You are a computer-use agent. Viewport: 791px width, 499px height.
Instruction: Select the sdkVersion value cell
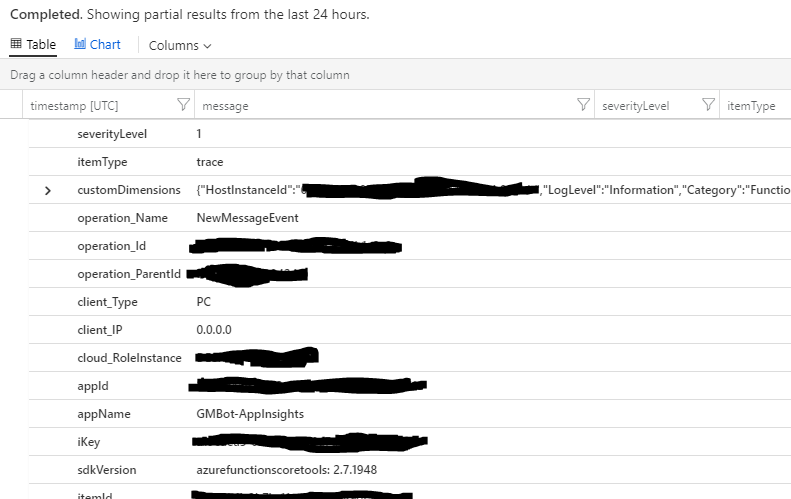tap(287, 470)
